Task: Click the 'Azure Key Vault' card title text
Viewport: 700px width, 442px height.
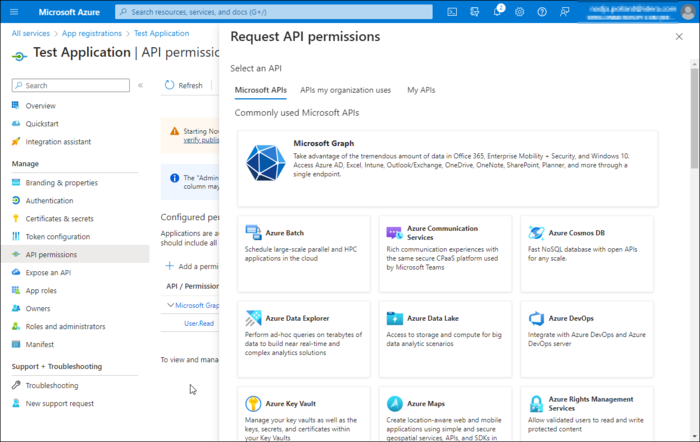Action: point(291,404)
